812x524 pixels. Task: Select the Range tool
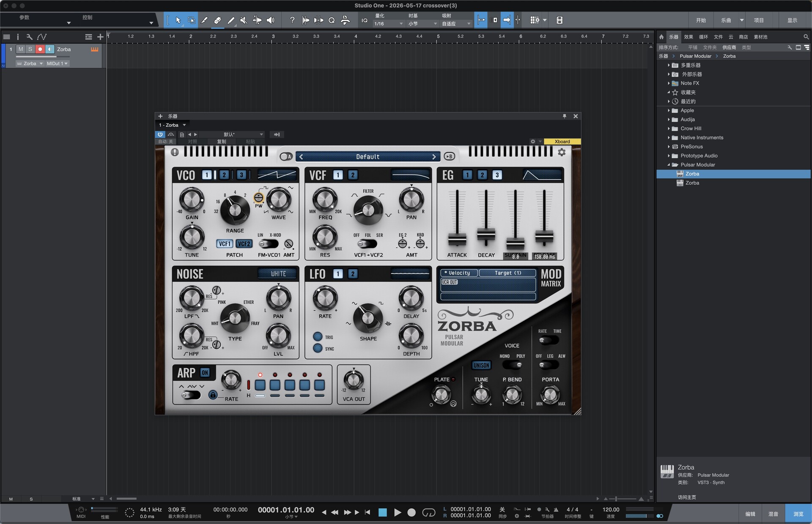point(192,20)
